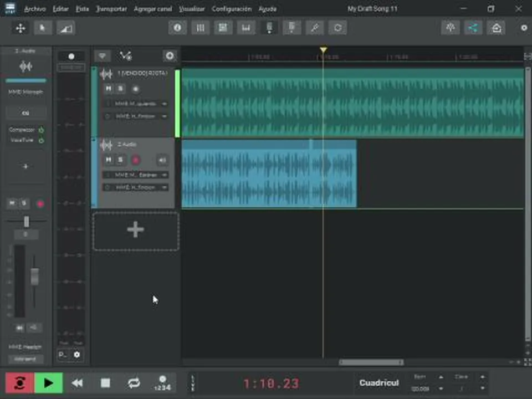Click the green play button

pos(49,383)
